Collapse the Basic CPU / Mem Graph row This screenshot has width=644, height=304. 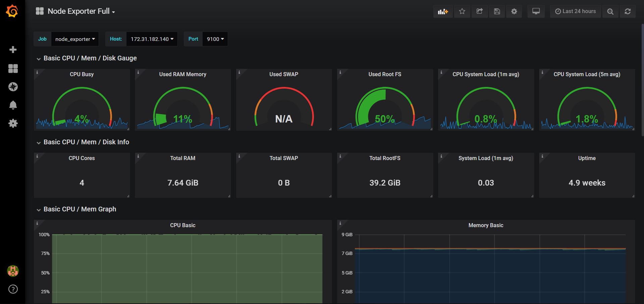(76, 209)
